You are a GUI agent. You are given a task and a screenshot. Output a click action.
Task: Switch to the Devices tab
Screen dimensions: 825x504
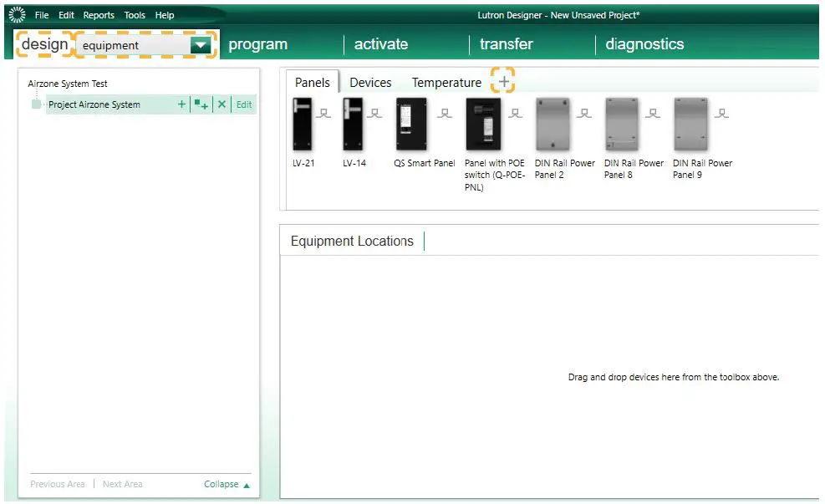[370, 82]
